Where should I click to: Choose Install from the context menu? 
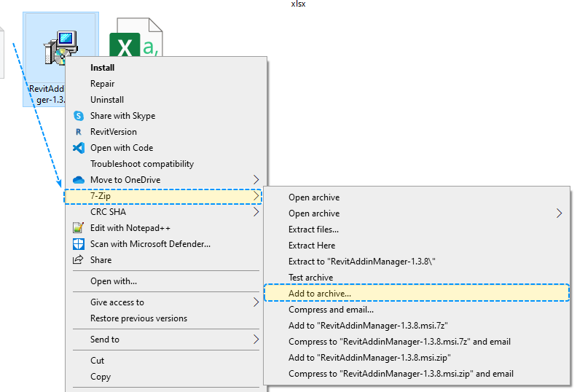pos(166,68)
